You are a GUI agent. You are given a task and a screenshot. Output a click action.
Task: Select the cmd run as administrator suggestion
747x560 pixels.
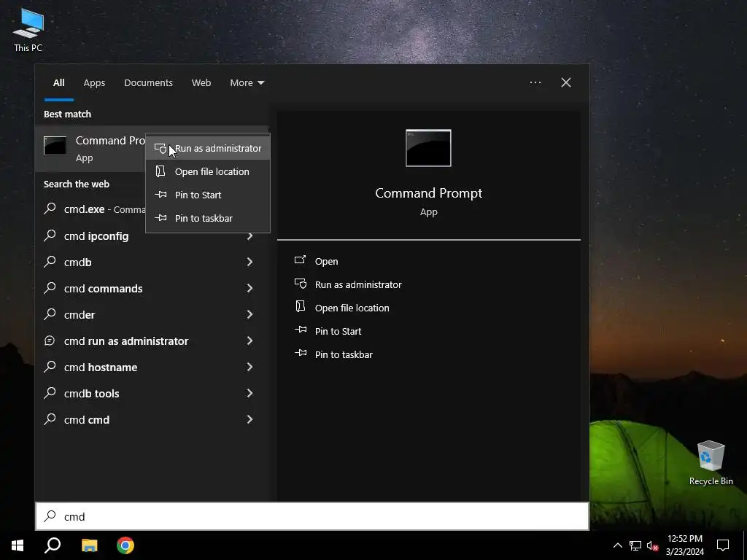pos(152,341)
